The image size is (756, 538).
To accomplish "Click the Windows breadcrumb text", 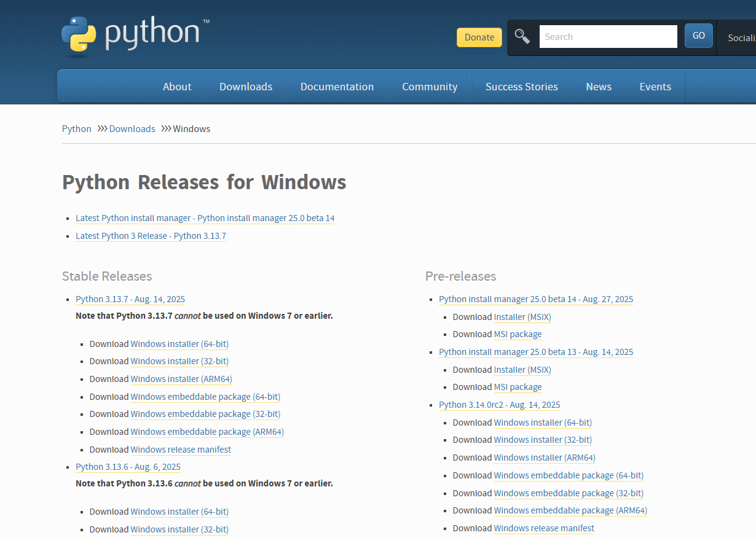I will [192, 128].
